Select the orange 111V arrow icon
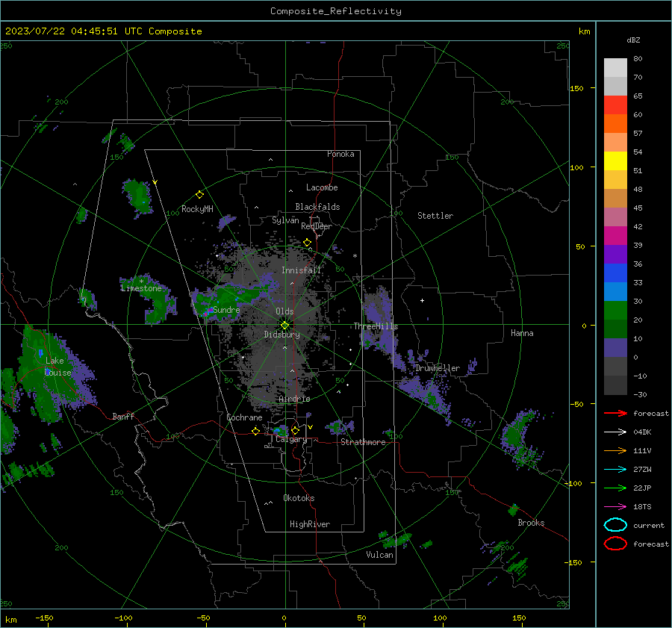 tap(615, 450)
